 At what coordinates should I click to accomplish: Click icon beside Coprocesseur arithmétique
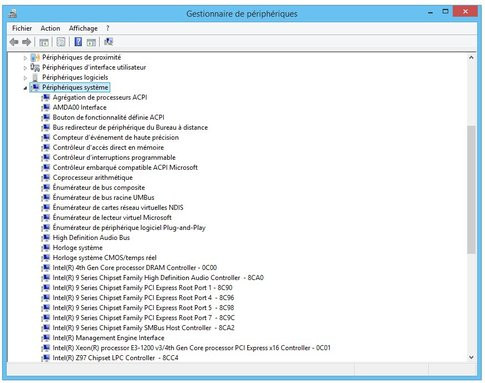[x=46, y=177]
